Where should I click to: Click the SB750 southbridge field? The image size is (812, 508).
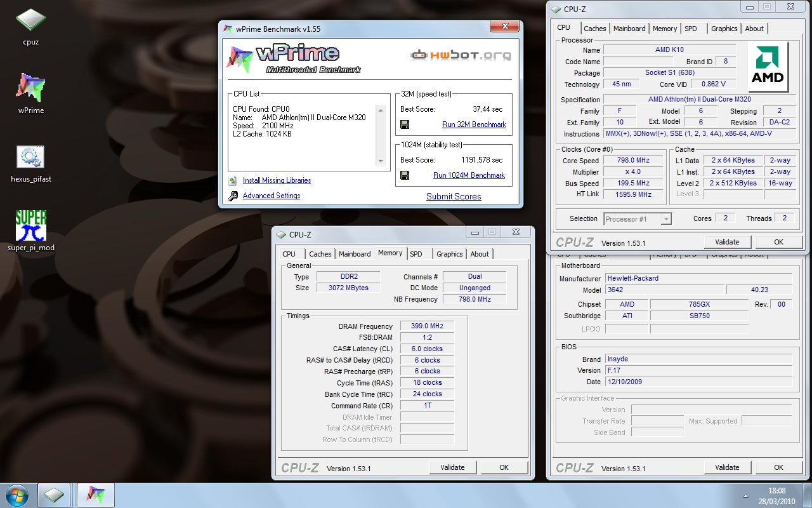pyautogui.click(x=699, y=316)
